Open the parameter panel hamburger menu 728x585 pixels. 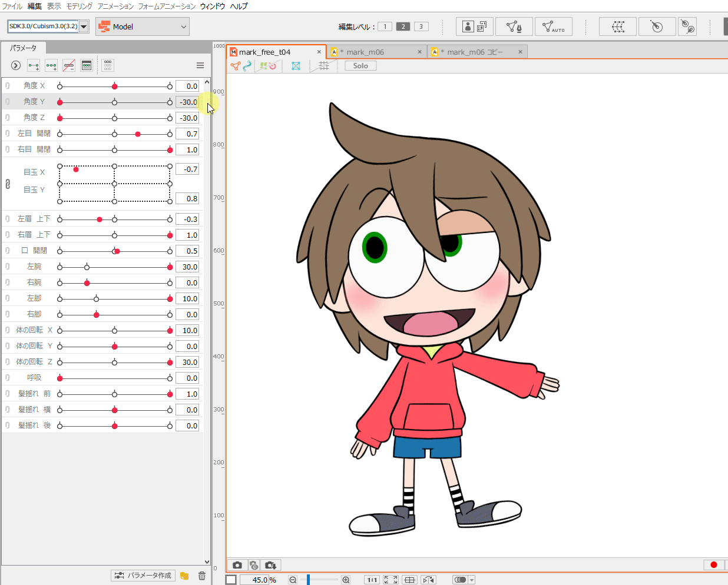pyautogui.click(x=200, y=65)
